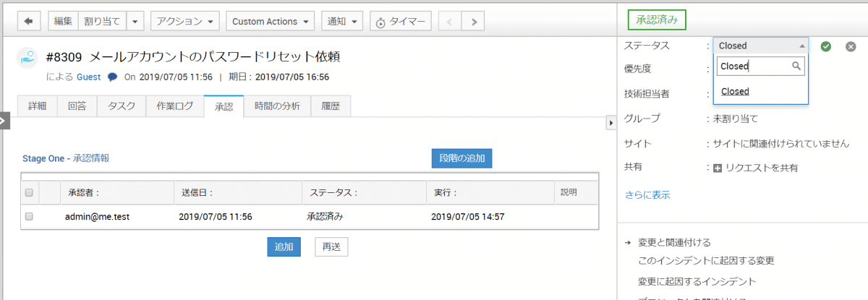The width and height of the screenshot is (868, 300).
Task: Switch to the 回答 tab
Action: tap(77, 106)
